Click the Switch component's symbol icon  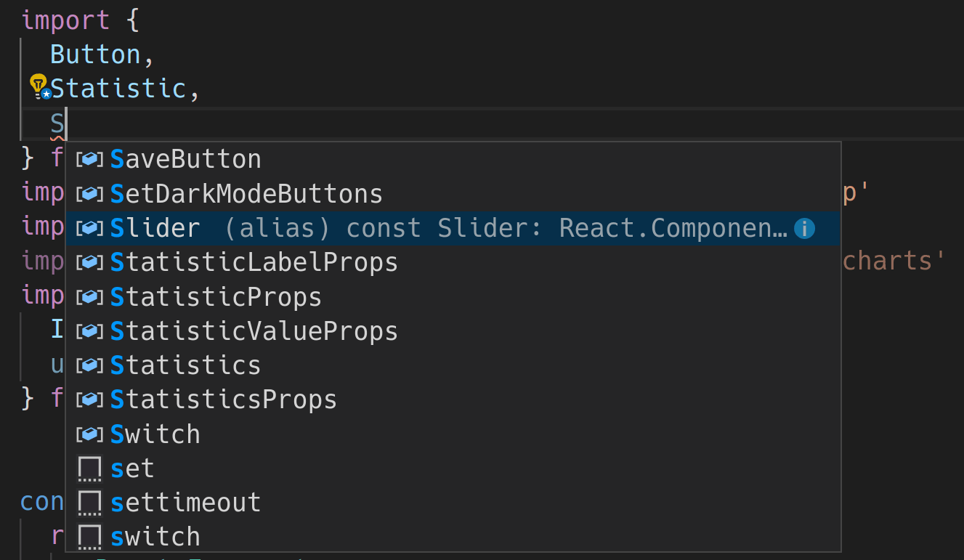[x=89, y=434]
